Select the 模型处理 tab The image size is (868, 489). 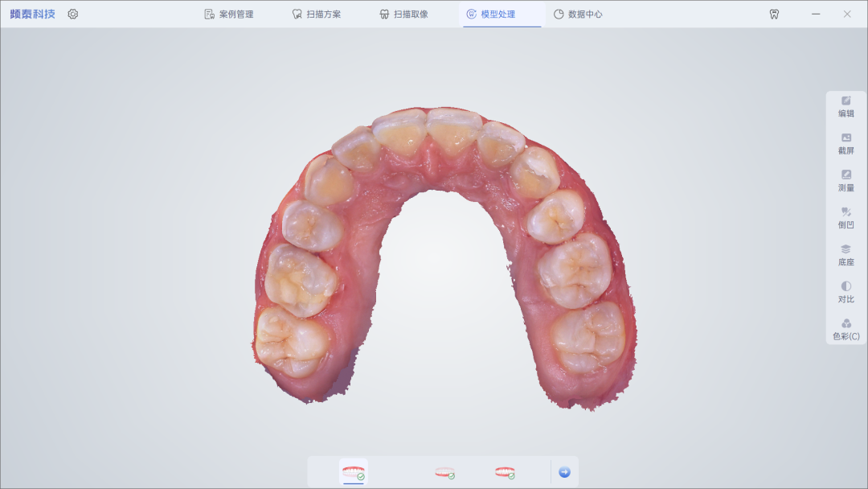pos(490,14)
